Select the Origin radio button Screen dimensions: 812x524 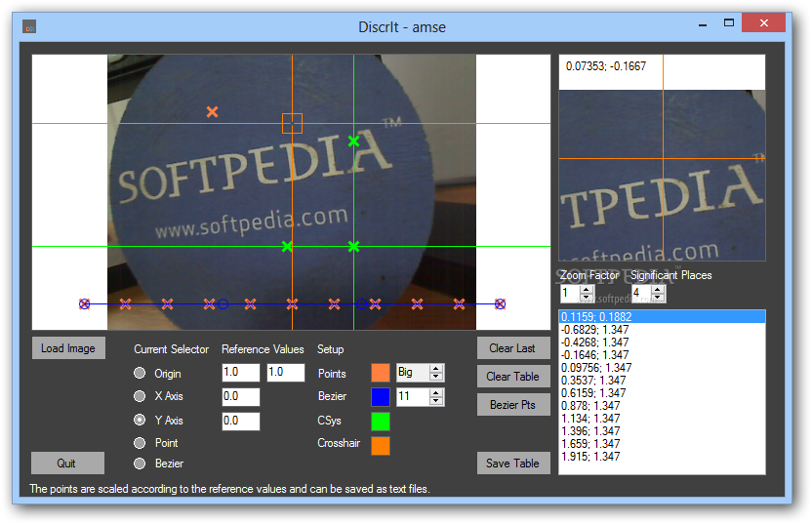click(140, 373)
